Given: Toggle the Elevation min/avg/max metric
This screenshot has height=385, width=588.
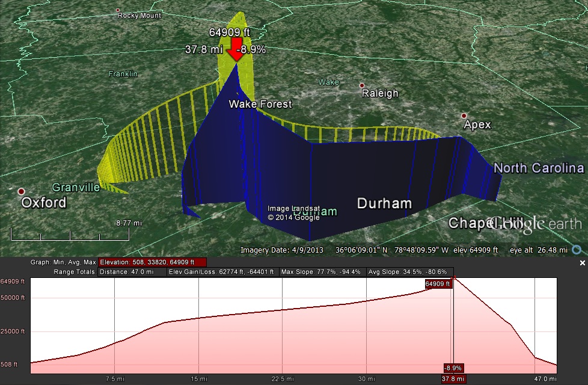Looking at the screenshot, I should click(x=153, y=262).
